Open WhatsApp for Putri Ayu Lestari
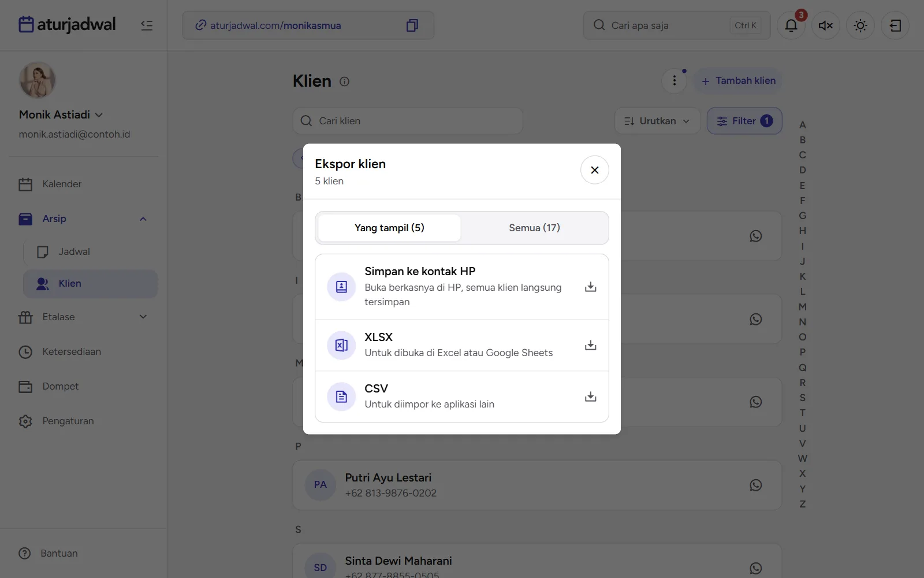 tap(755, 485)
